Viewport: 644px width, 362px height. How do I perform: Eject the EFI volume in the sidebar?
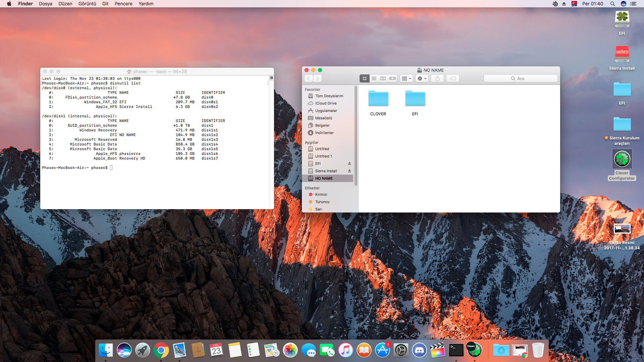350,164
